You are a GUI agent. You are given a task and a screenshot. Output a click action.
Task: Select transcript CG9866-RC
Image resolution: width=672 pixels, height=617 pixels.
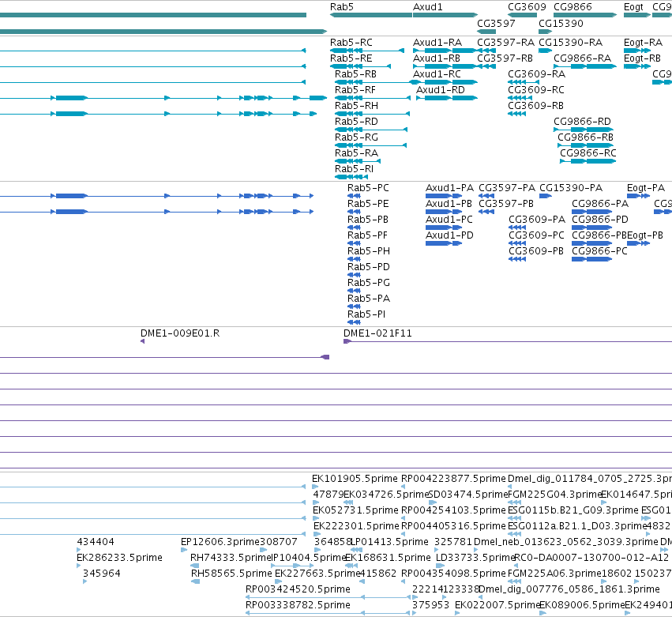point(588,154)
